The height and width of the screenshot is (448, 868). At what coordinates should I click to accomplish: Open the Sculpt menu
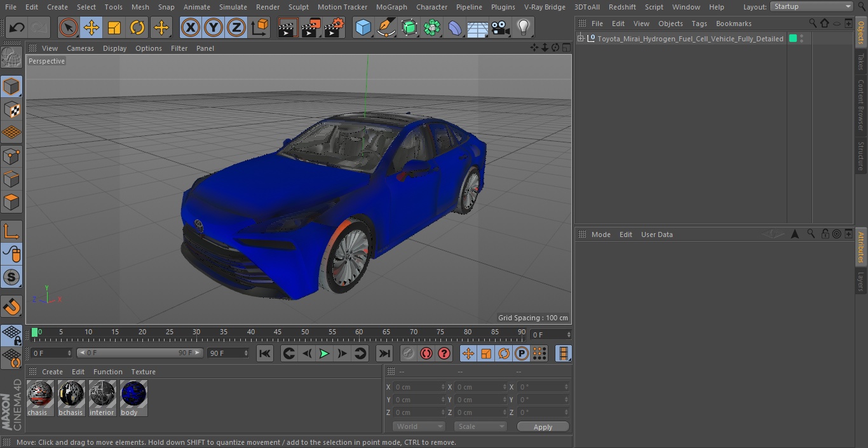tap(298, 7)
